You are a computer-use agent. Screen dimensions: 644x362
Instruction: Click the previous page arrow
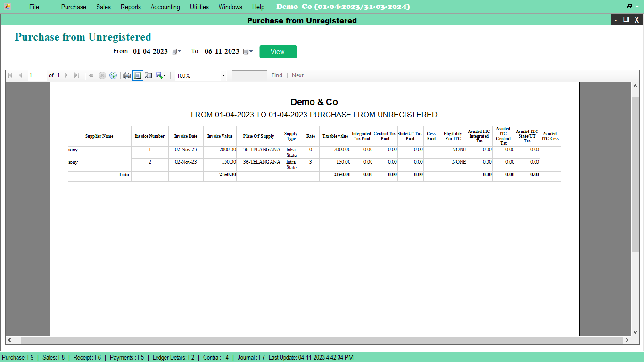[x=20, y=75]
